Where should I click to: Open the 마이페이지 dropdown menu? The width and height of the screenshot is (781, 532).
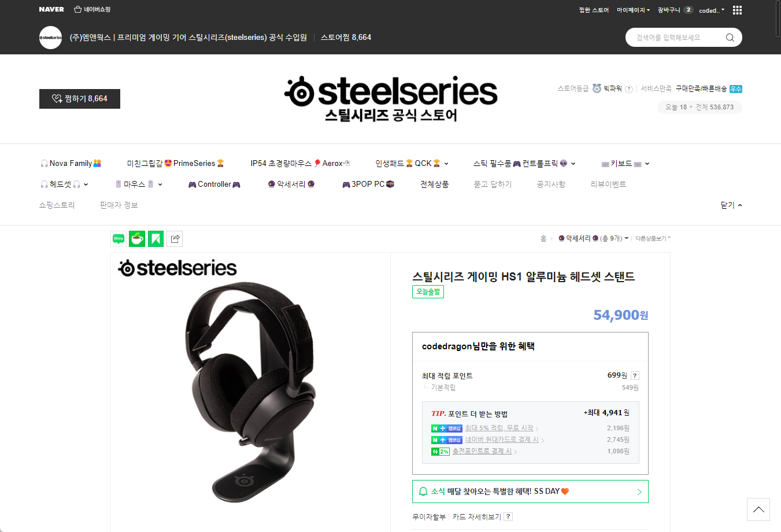(633, 10)
